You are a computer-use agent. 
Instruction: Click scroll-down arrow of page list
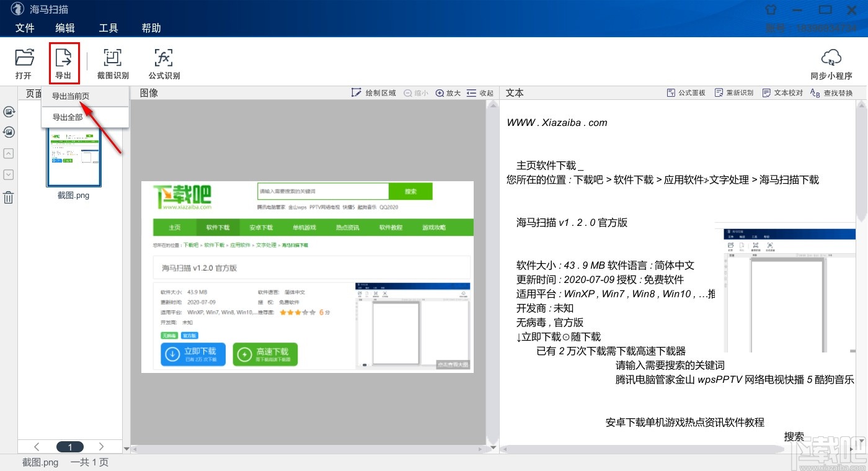[x=126, y=449]
